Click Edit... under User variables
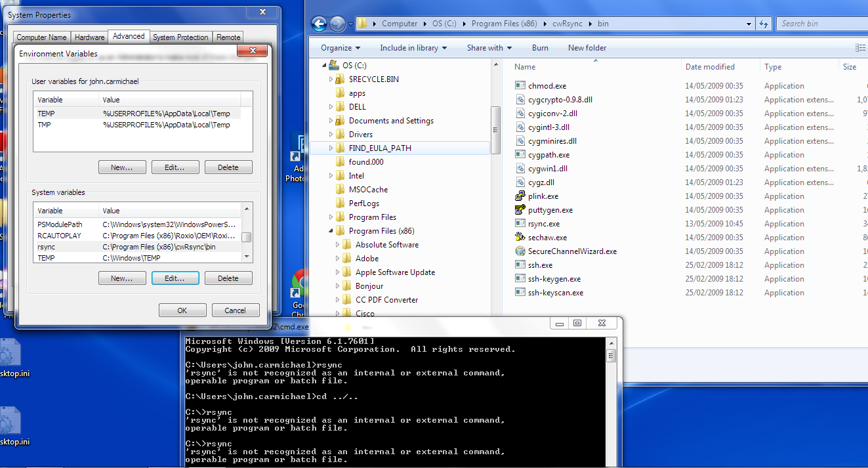Screen dimensions: 868x468 pos(175,167)
